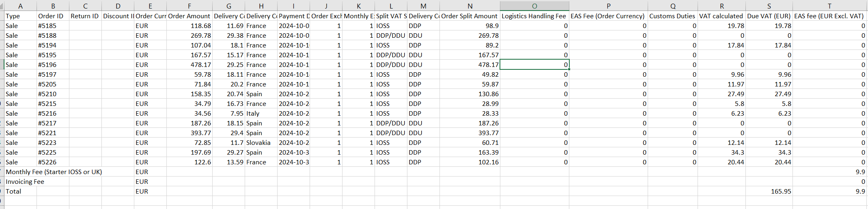Select the Customs Duties header cell
The height and width of the screenshot is (209, 868).
click(672, 16)
